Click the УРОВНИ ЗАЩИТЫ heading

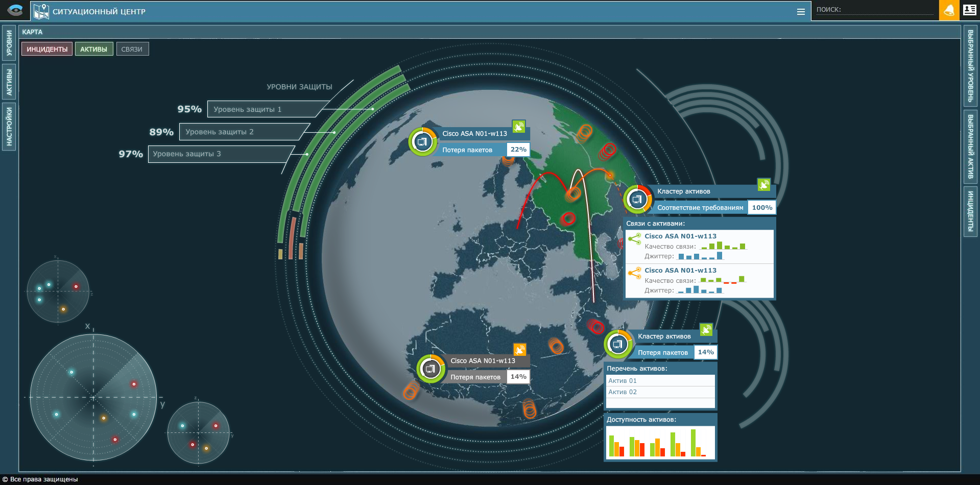pyautogui.click(x=299, y=87)
